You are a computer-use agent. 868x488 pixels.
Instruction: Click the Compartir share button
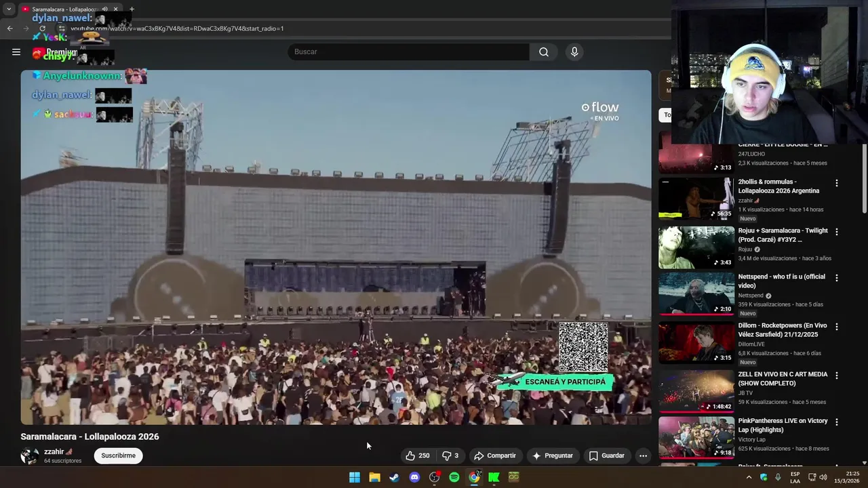tap(495, 455)
